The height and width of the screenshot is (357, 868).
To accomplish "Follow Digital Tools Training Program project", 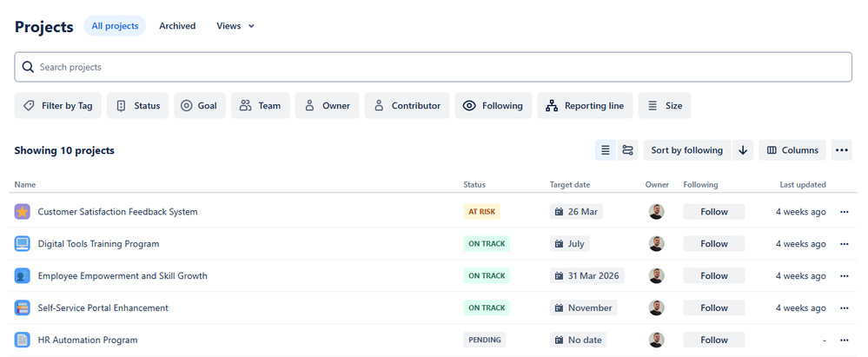I will point(714,243).
